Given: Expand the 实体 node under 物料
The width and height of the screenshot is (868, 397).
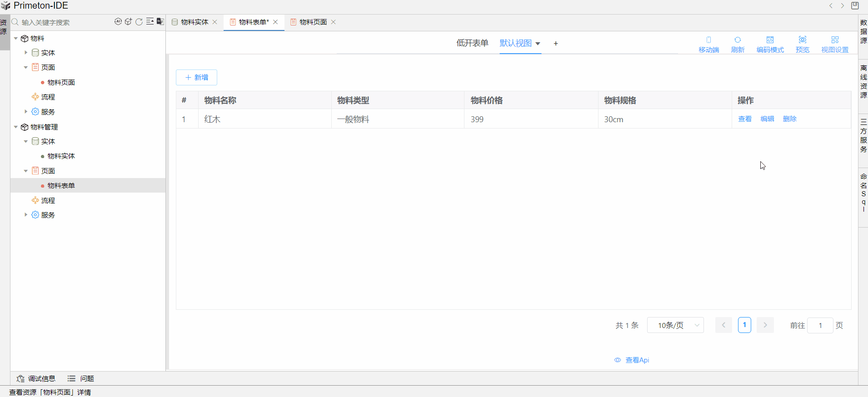Looking at the screenshot, I should click(26, 53).
